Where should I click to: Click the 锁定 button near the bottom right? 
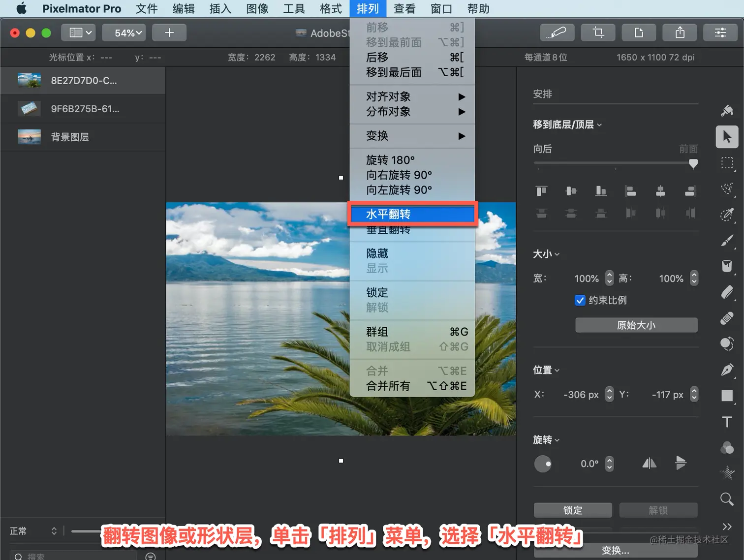coord(572,510)
